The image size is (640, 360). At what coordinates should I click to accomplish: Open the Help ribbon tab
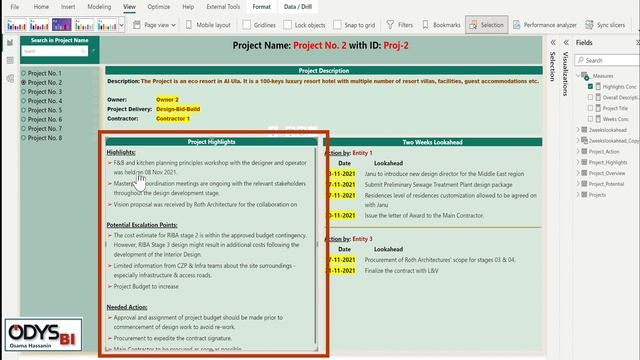click(188, 7)
